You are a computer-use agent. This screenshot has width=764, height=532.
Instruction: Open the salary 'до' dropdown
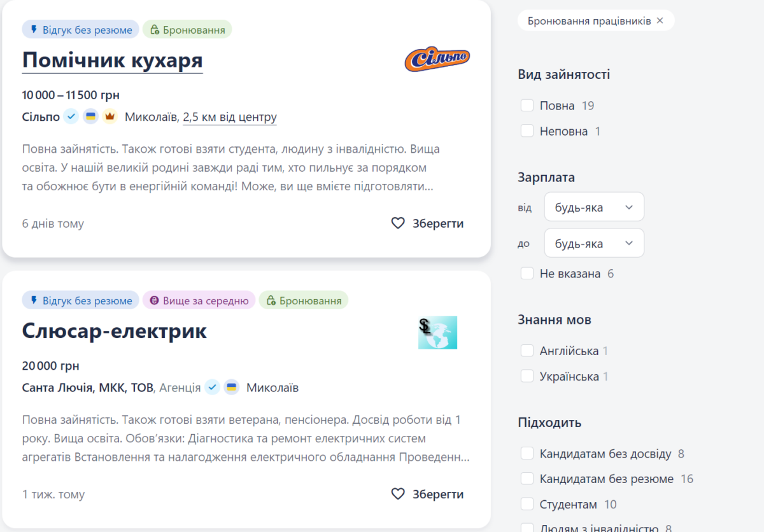click(x=593, y=243)
